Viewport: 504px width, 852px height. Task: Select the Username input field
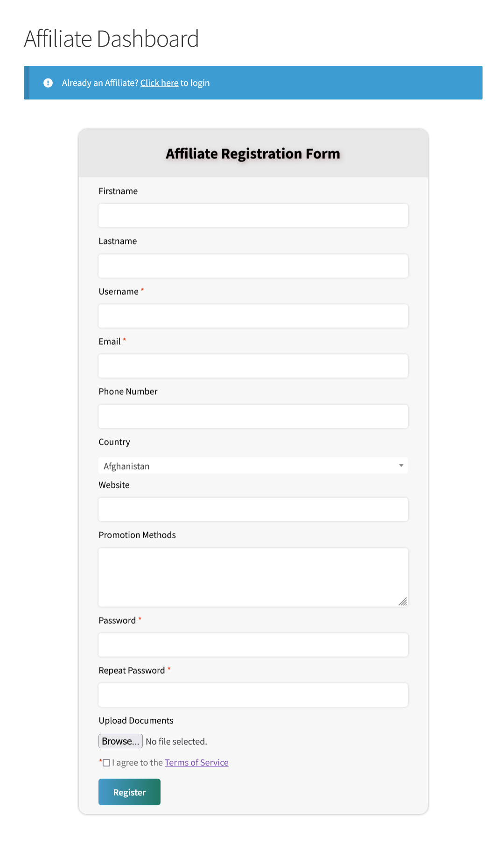252,316
